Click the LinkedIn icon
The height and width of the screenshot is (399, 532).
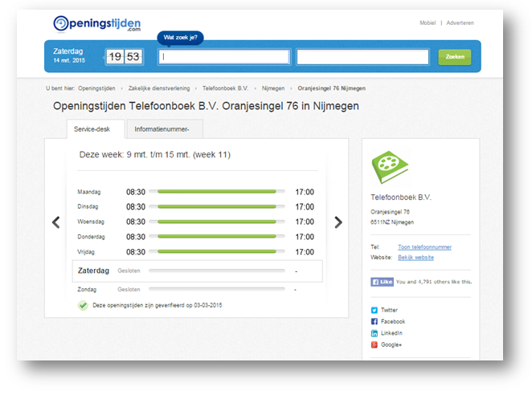[x=374, y=333]
